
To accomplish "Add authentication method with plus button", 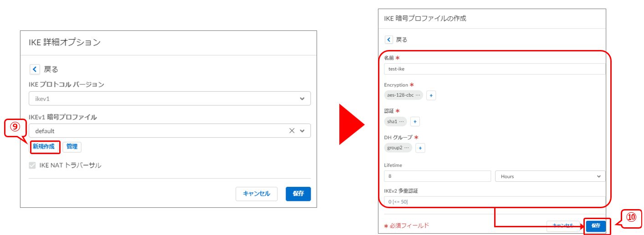I will (414, 121).
